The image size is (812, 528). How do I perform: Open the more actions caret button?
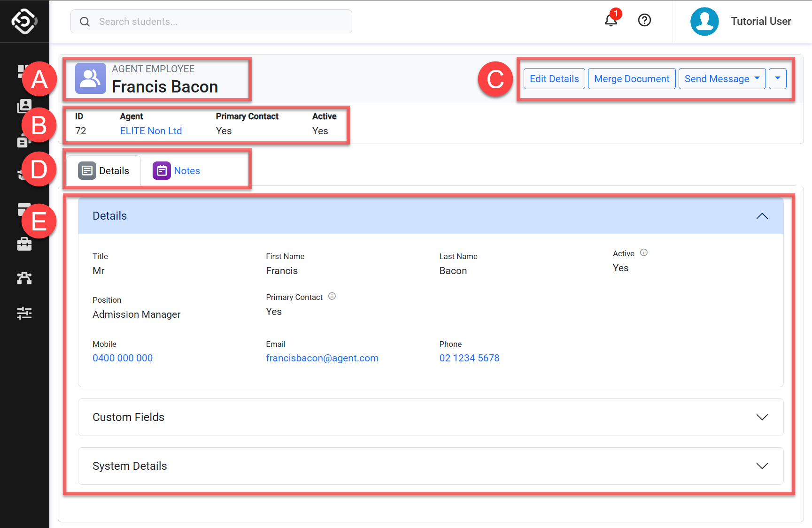[x=778, y=78]
